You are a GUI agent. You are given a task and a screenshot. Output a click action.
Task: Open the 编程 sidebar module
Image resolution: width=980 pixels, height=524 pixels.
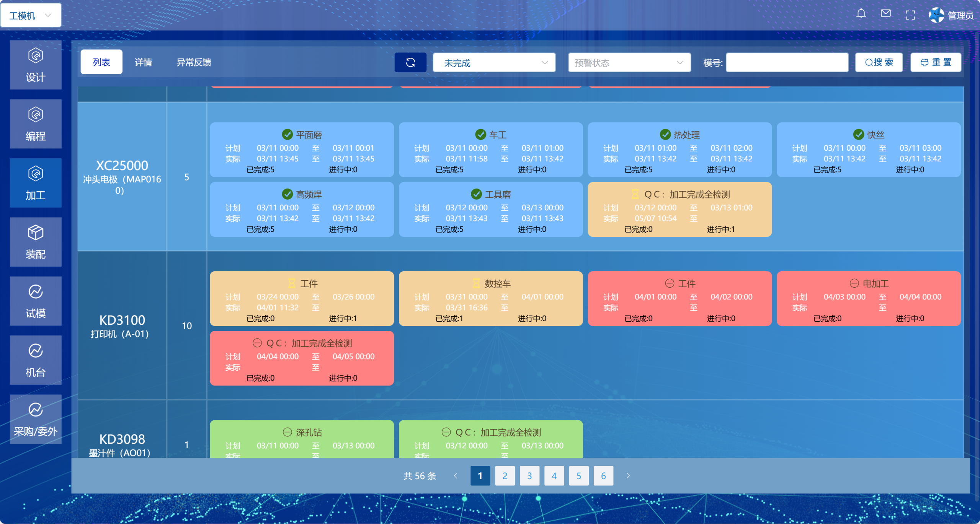click(36, 124)
